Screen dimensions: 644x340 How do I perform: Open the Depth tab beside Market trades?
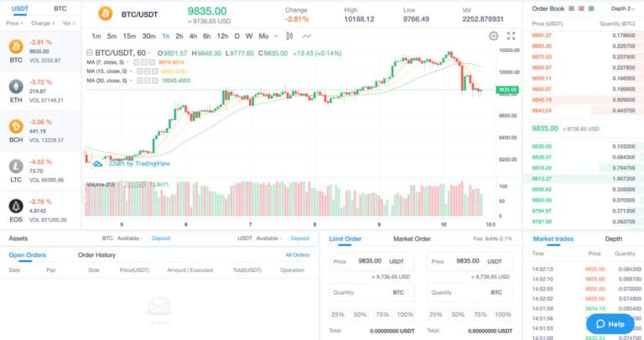pos(614,239)
